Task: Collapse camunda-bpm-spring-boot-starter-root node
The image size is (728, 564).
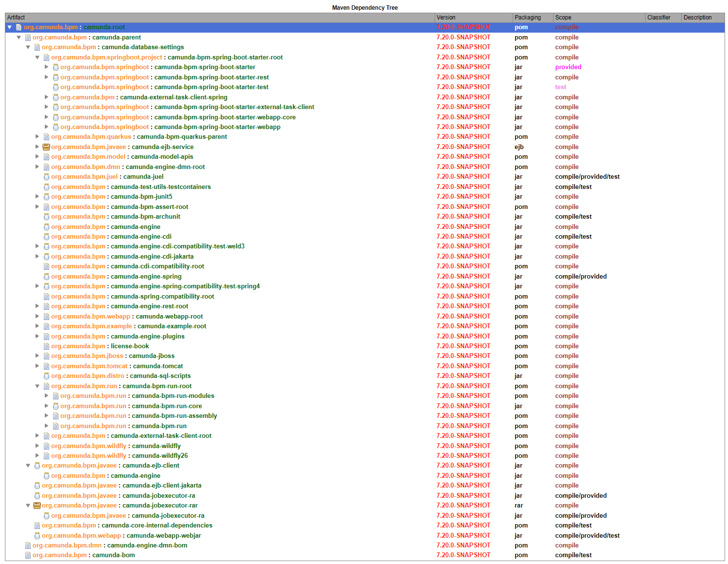Action: [37, 57]
